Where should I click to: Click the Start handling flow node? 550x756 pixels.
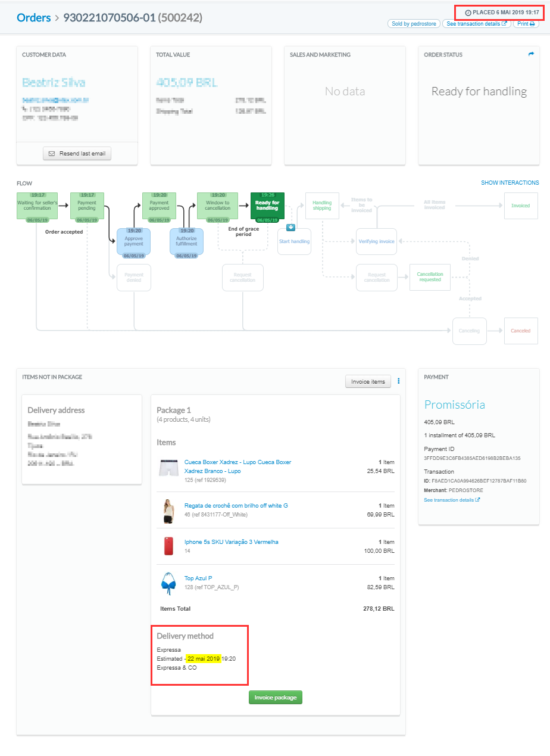click(x=294, y=241)
